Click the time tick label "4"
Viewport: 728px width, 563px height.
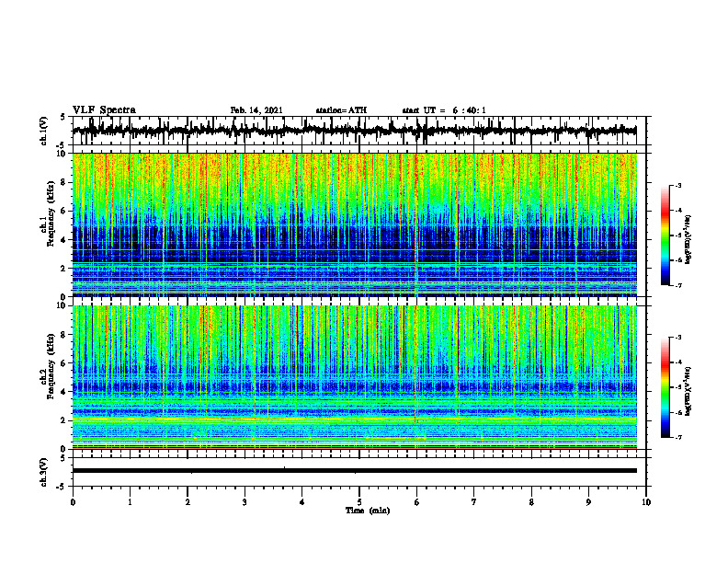(x=302, y=502)
